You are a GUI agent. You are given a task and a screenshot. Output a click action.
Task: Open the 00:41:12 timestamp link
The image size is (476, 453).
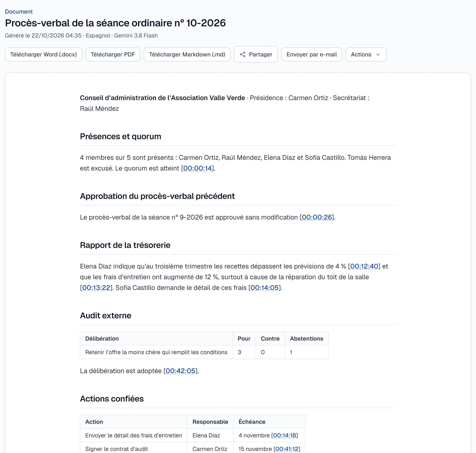(287, 449)
